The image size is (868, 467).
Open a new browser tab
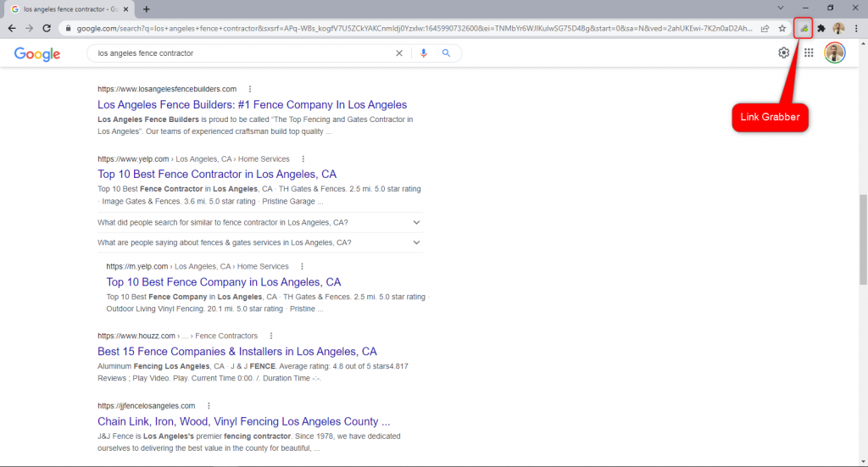click(147, 8)
